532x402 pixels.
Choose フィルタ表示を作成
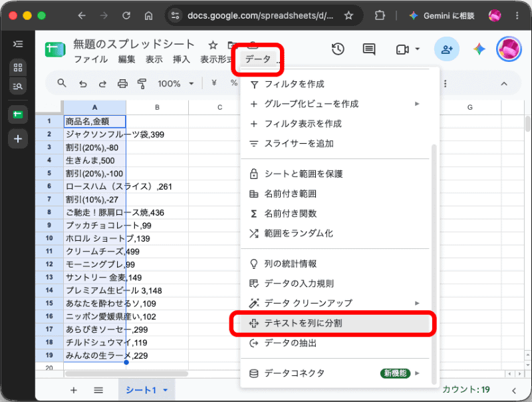(x=335, y=124)
